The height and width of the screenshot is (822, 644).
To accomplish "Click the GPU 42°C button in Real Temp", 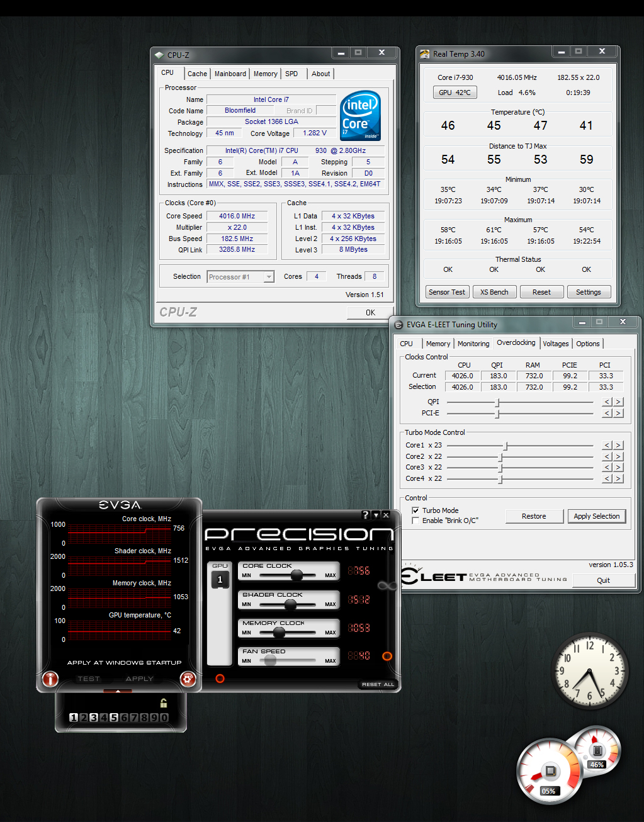I will 455,93.
